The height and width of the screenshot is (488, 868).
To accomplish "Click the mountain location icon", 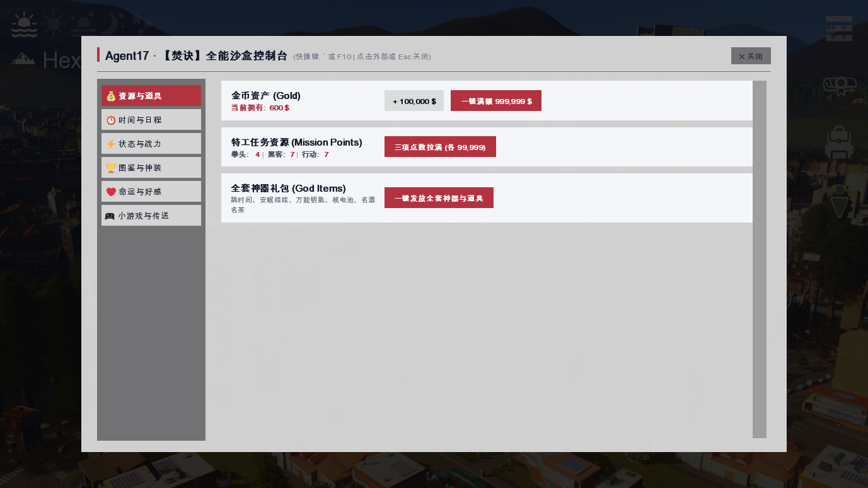I will click(x=23, y=59).
